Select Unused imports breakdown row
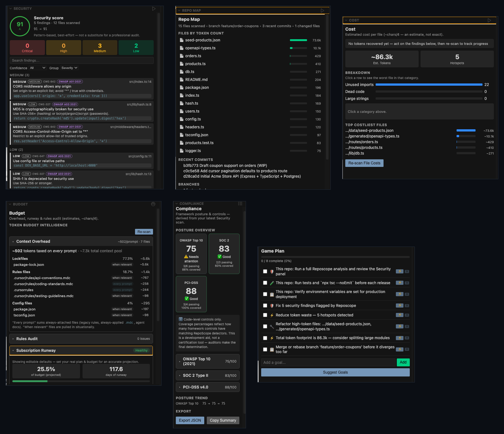 (419, 85)
